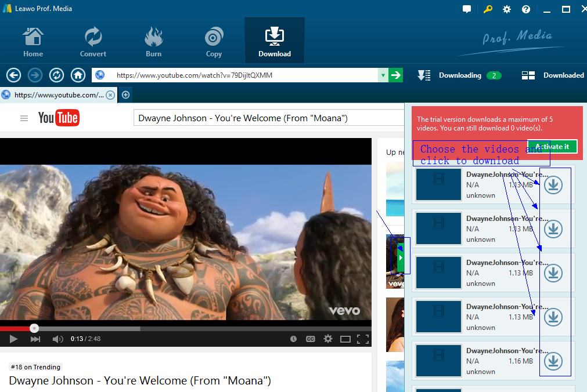Download the 1.16 MB video

pos(553,361)
